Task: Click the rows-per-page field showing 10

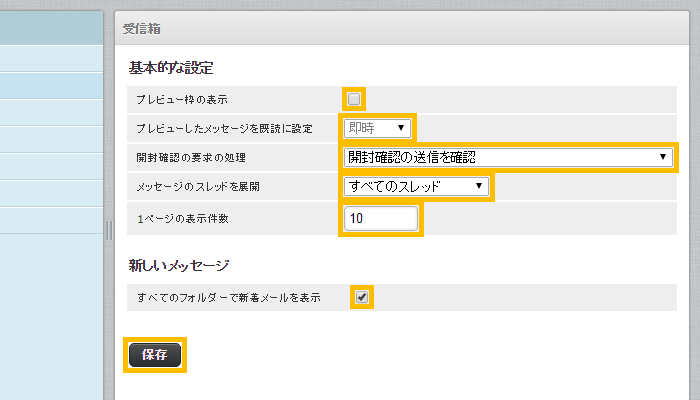Action: 380,218
